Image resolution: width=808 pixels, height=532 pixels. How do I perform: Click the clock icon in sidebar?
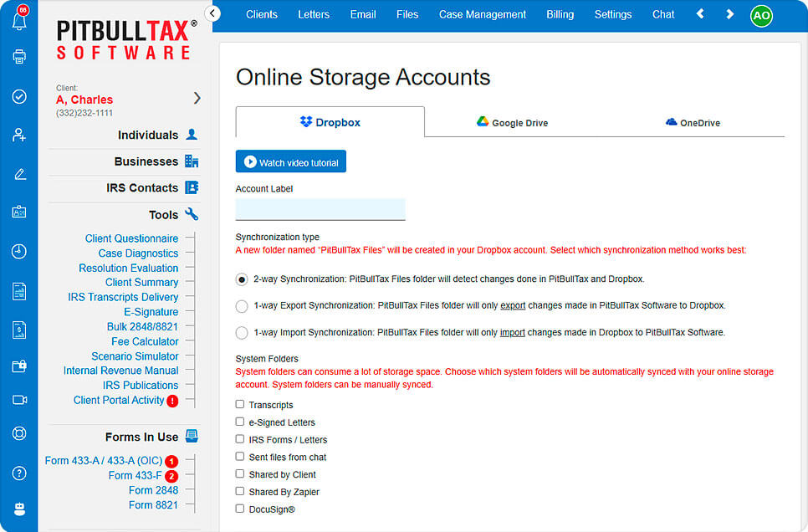click(19, 251)
